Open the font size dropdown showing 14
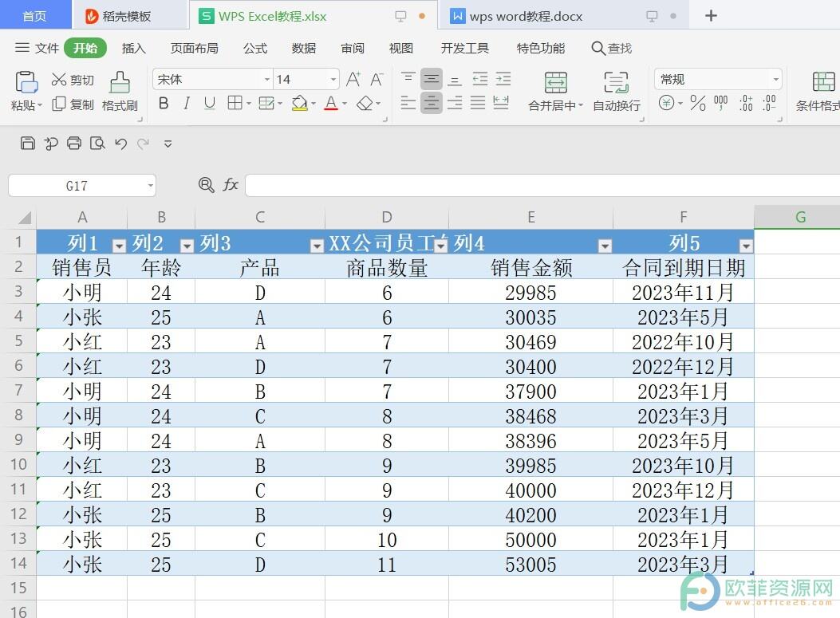The width and height of the screenshot is (840, 618). (x=333, y=79)
